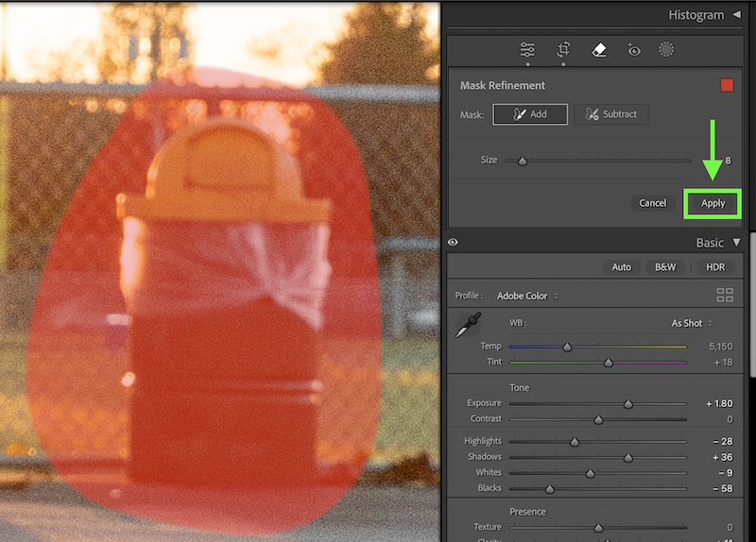Open the As Shot white balance dropdown
The width and height of the screenshot is (756, 542).
692,323
